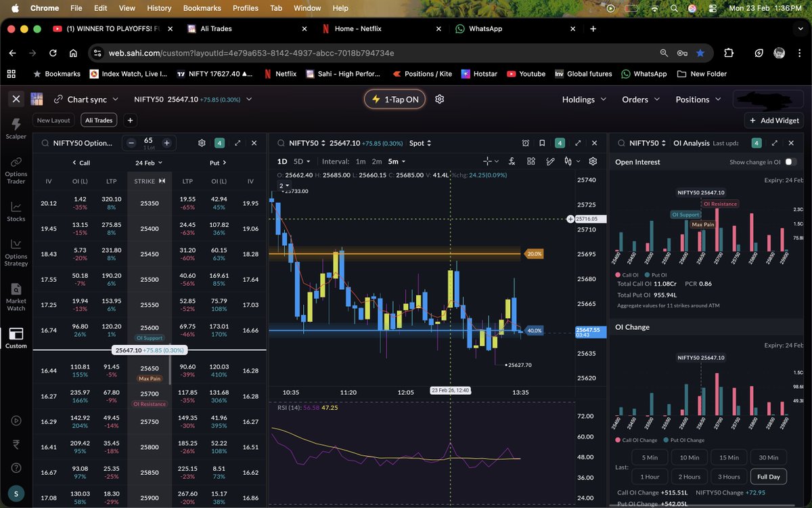
Task: Expand the option chain widget to fullscreen
Action: (238, 143)
